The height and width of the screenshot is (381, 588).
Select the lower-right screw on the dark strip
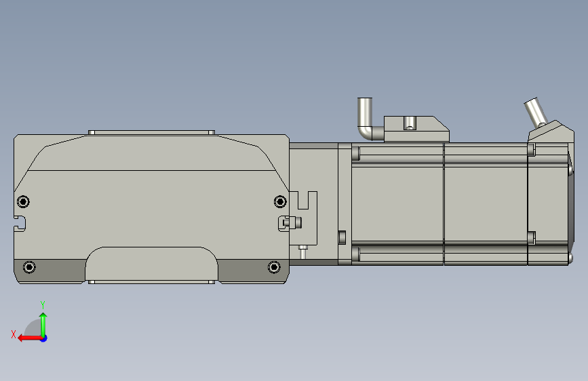[274, 267]
